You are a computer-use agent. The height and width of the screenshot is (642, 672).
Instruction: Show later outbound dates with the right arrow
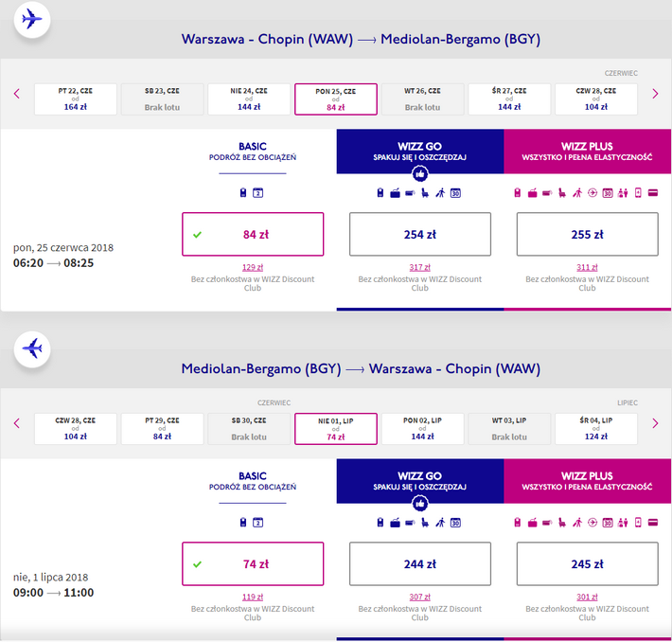(x=655, y=94)
